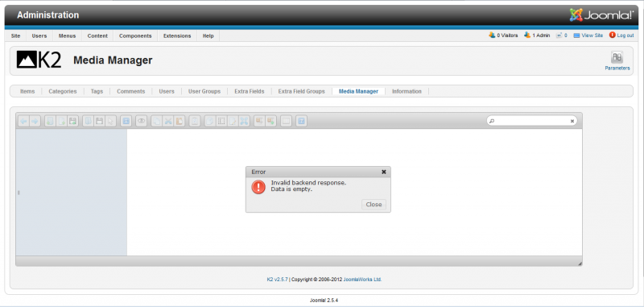Click the 0 Visitors indicator
The height and width of the screenshot is (307, 644).
point(503,35)
